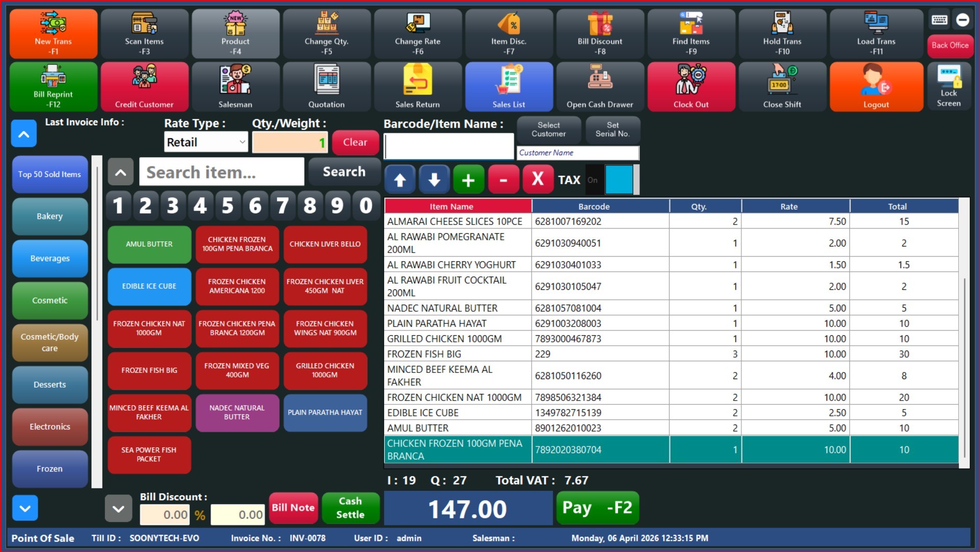Toggle the TAX On switch
Viewport: 980px width, 552px height.
tap(593, 180)
